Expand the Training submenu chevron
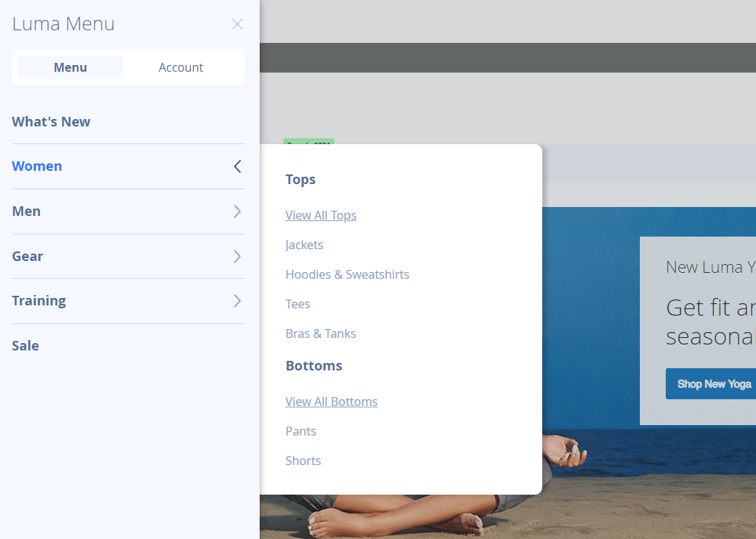The width and height of the screenshot is (756, 539). coord(237,301)
